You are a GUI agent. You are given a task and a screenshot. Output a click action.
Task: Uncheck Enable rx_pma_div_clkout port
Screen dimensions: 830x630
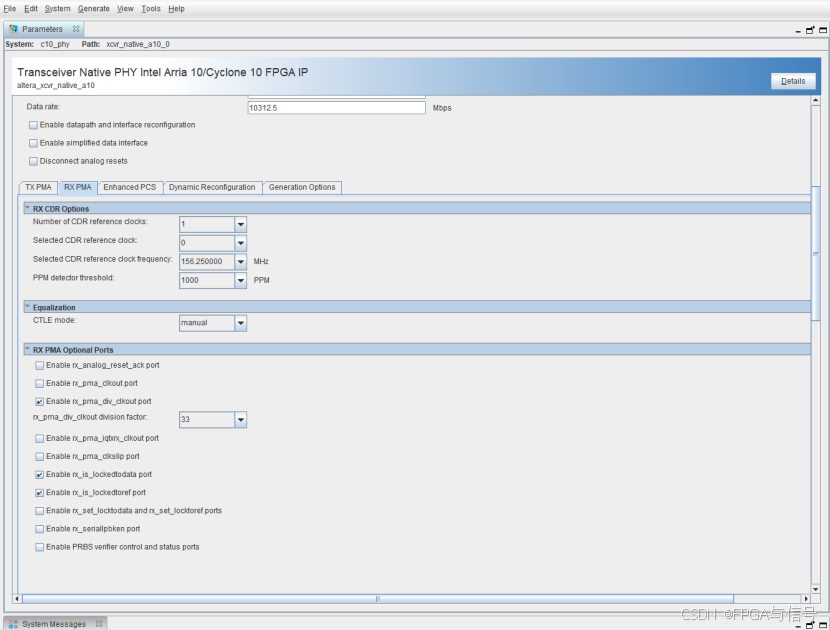pyautogui.click(x=39, y=401)
